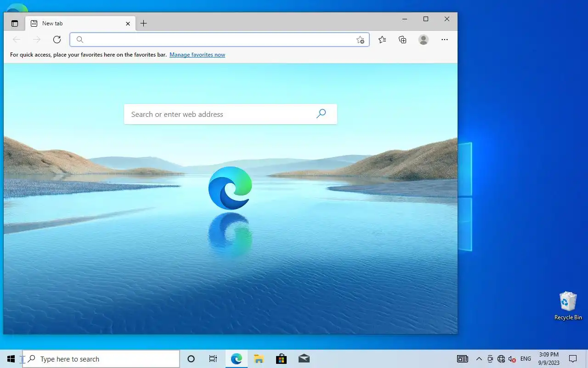
Task: Open Cortana circle icon in taskbar
Action: pyautogui.click(x=191, y=359)
